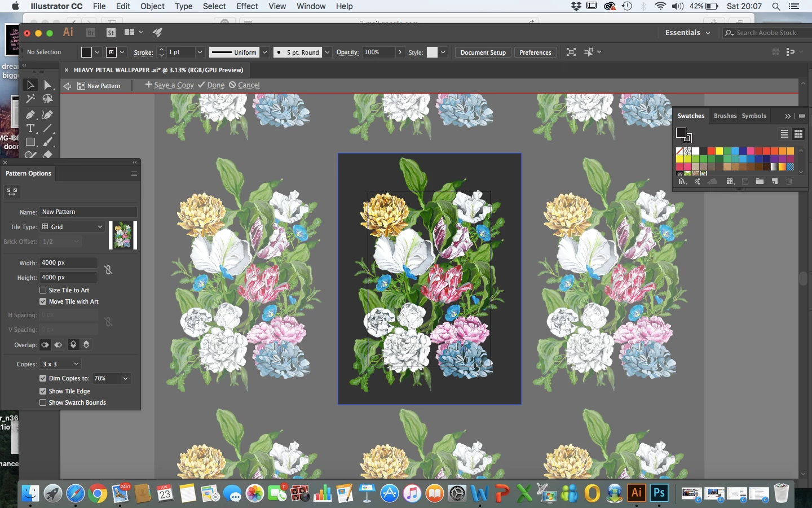Open Adobe Stock via St icon

[111, 33]
